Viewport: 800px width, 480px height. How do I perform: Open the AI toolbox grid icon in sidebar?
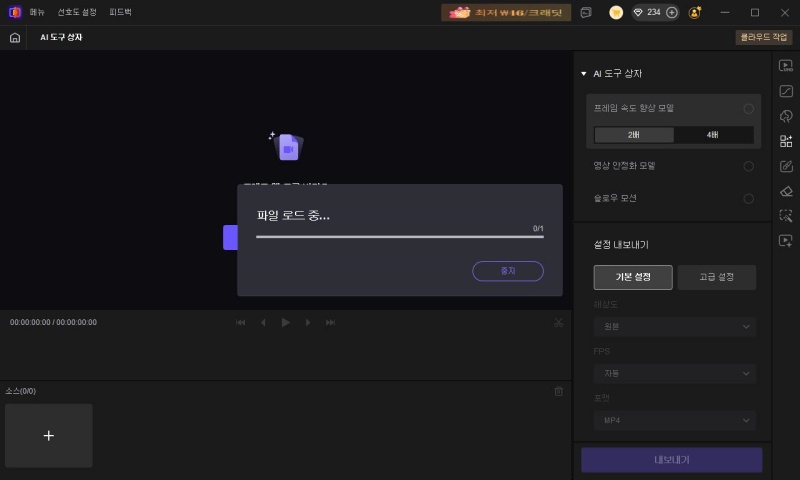tap(786, 141)
